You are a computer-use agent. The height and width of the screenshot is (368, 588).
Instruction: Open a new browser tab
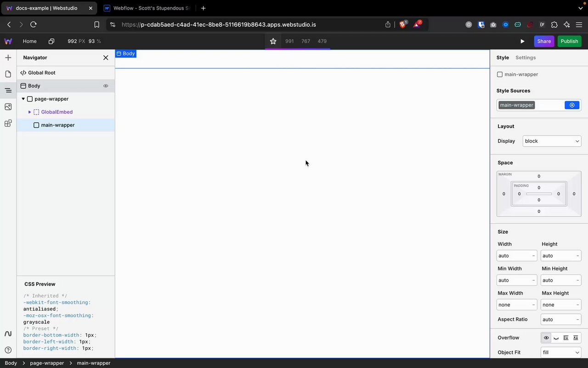[203, 8]
